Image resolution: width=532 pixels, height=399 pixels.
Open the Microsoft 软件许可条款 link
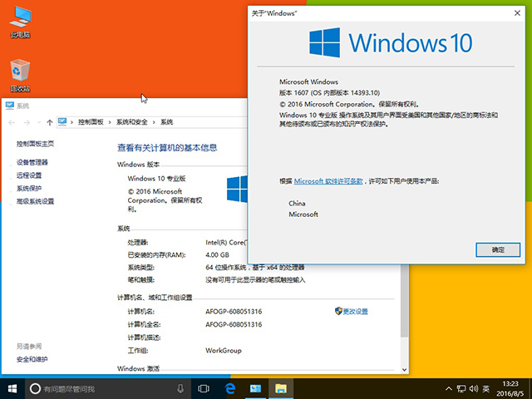(328, 180)
